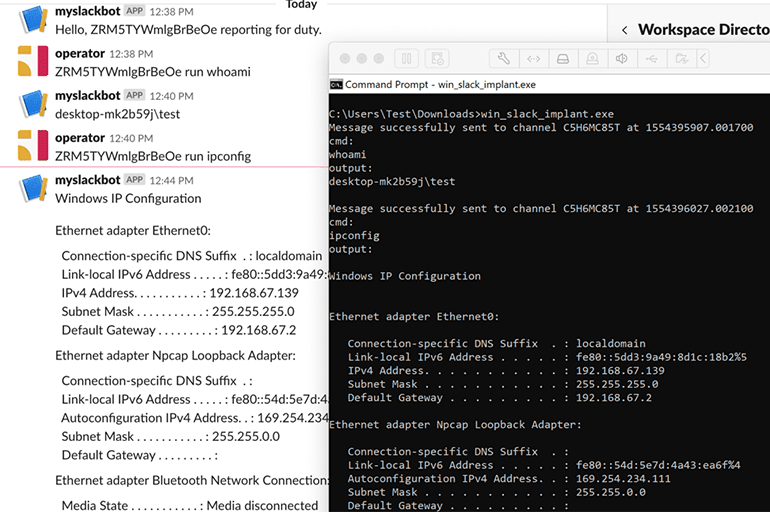
Task: Click terminal line with 'win_slack_implant.exe' command
Action: point(471,114)
